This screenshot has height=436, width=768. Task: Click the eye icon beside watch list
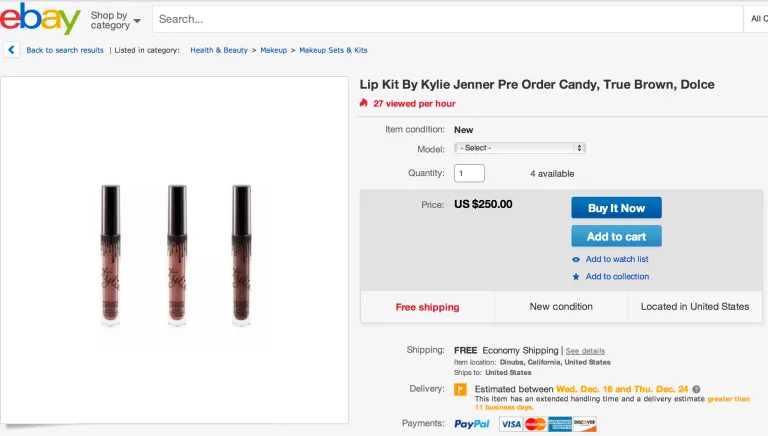(x=576, y=260)
